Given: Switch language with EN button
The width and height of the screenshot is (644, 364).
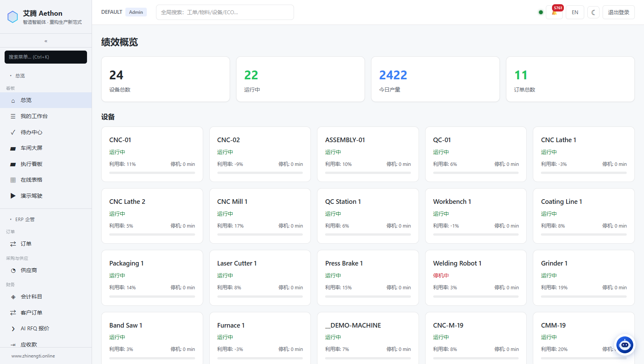Looking at the screenshot, I should (x=575, y=12).
